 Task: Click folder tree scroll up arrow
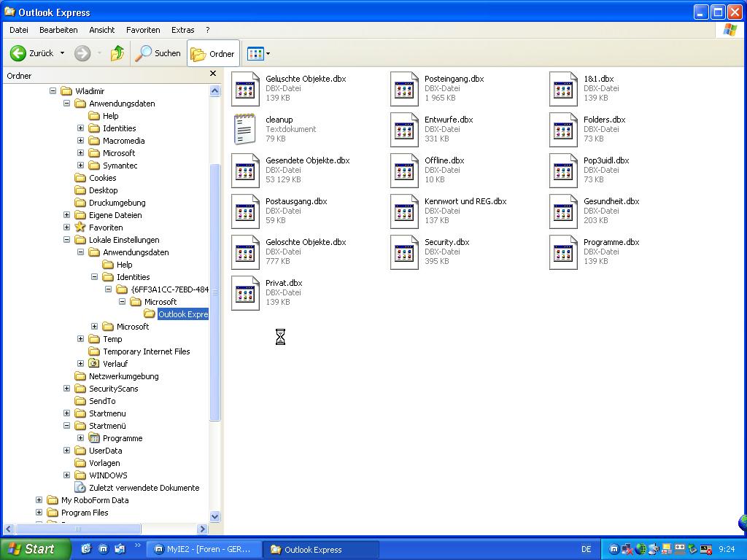point(215,91)
